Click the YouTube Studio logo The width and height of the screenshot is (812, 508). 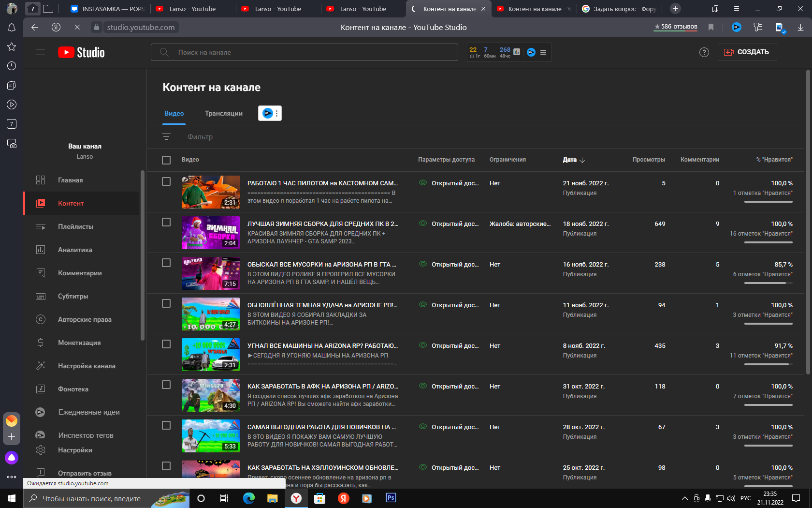point(81,52)
